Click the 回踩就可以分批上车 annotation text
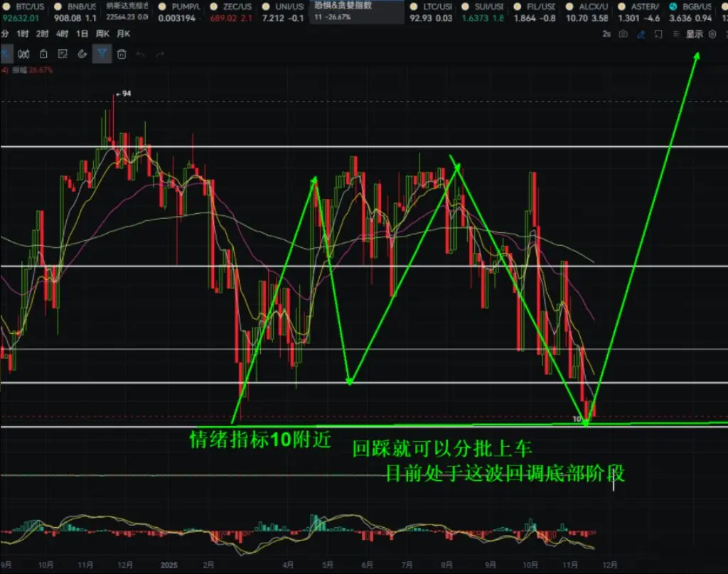The image size is (728, 574). (x=442, y=448)
